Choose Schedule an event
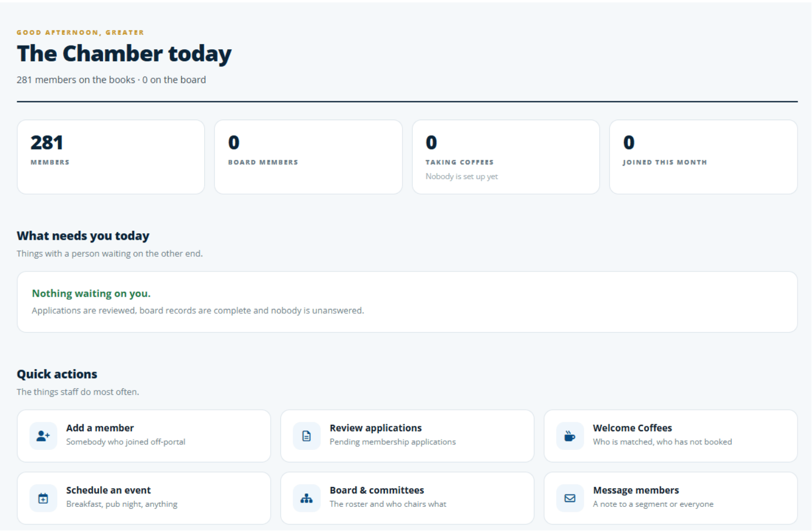The width and height of the screenshot is (812, 531). [x=144, y=498]
